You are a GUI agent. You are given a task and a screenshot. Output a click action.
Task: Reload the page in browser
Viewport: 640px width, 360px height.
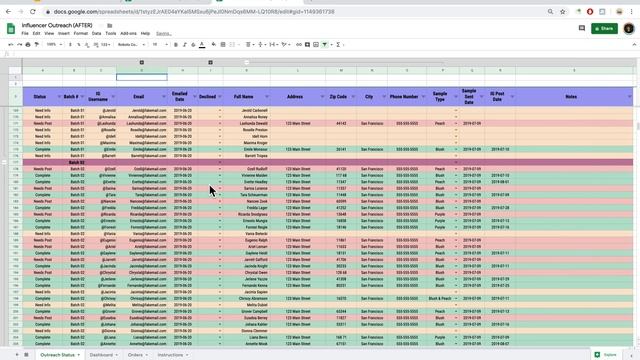33,12
